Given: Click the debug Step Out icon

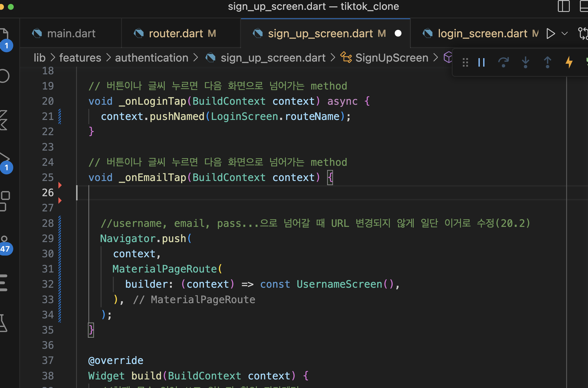Looking at the screenshot, I should [x=548, y=62].
